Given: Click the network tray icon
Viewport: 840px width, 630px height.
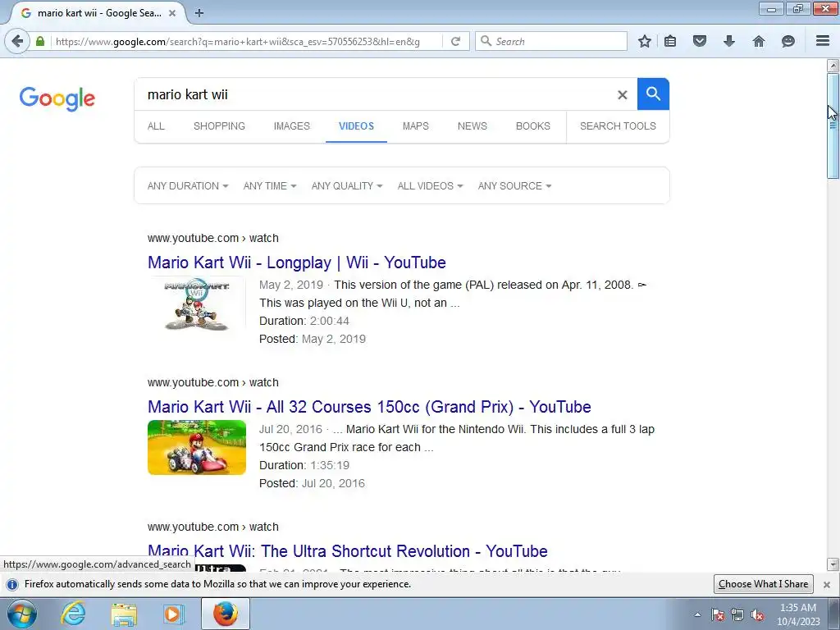Looking at the screenshot, I should pos(737,614).
